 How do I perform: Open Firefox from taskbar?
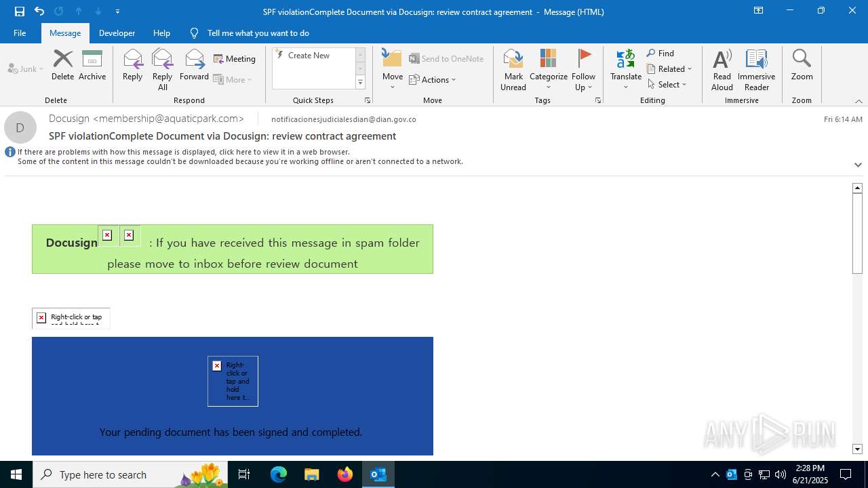point(345,474)
